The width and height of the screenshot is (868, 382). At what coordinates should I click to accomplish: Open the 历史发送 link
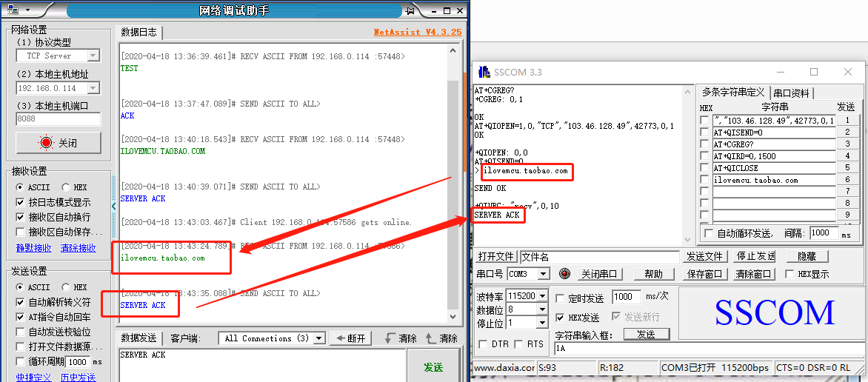pyautogui.click(x=78, y=378)
